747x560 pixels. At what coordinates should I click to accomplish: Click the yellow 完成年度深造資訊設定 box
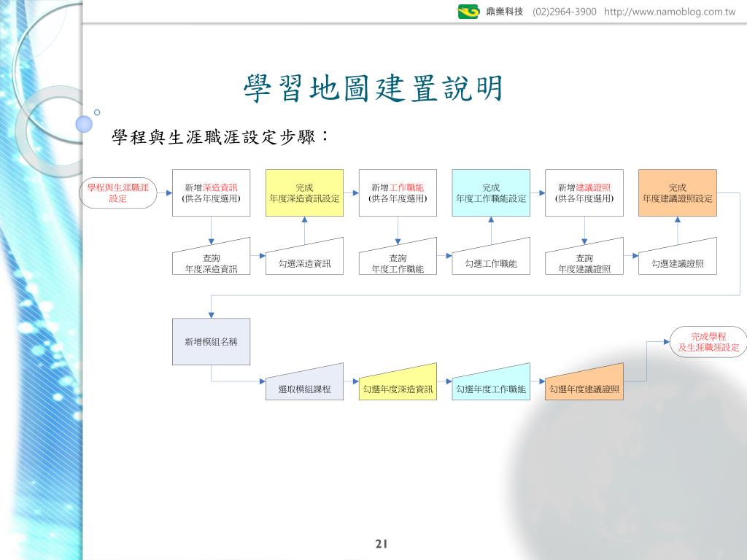coord(304,192)
